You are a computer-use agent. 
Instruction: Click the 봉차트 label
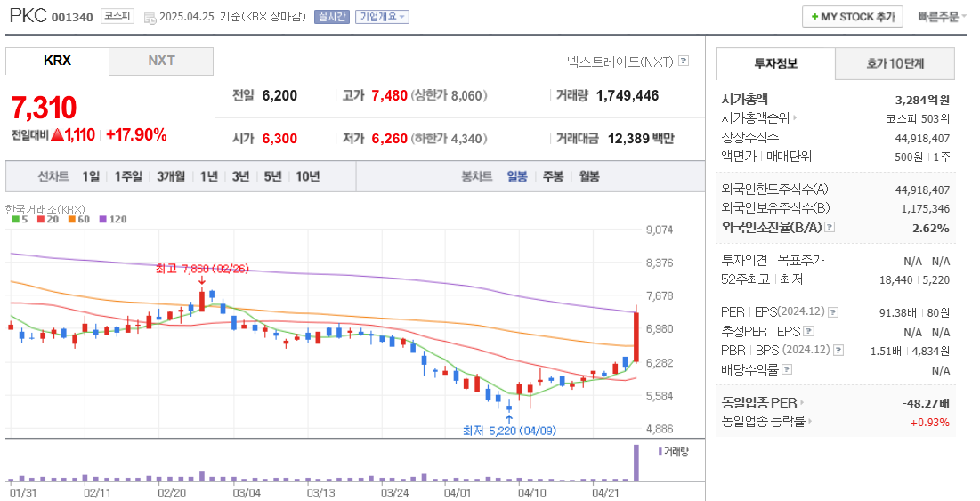click(477, 177)
